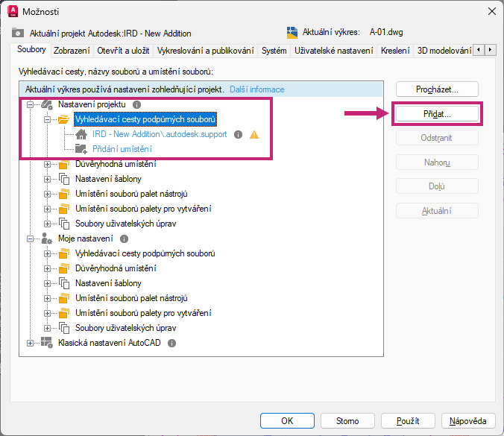Screen dimensions: 504x436
Task: Click the yellow warning triangle icon
Action: coord(254,135)
